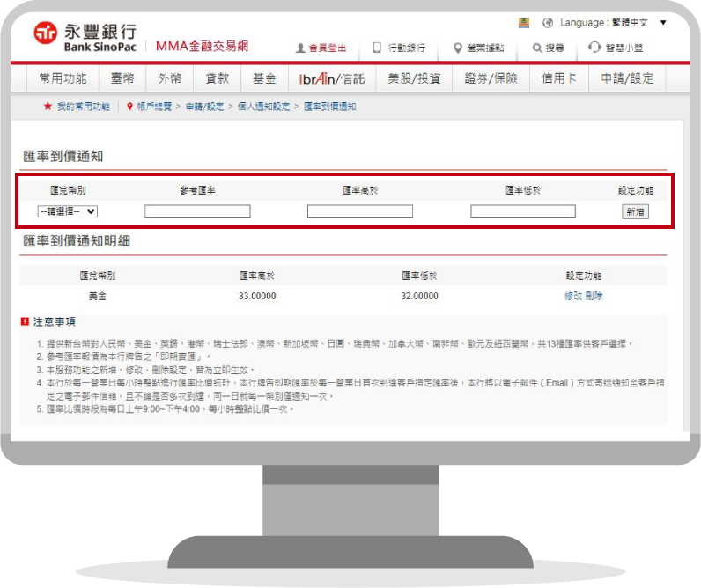The image size is (701, 588).
Task: Open the 證券/保險 menu
Action: click(491, 78)
